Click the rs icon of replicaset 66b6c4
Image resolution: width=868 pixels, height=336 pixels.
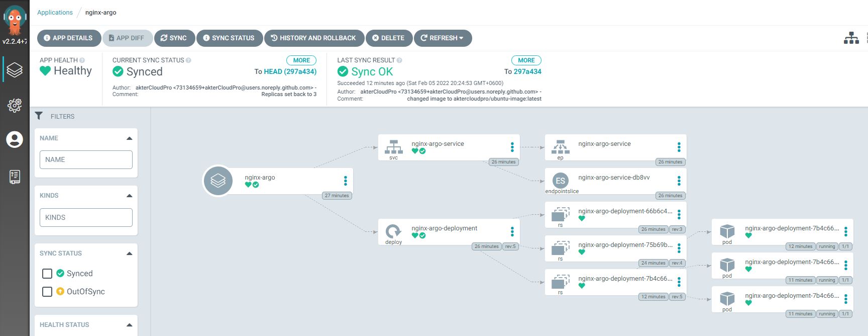[x=560, y=214]
